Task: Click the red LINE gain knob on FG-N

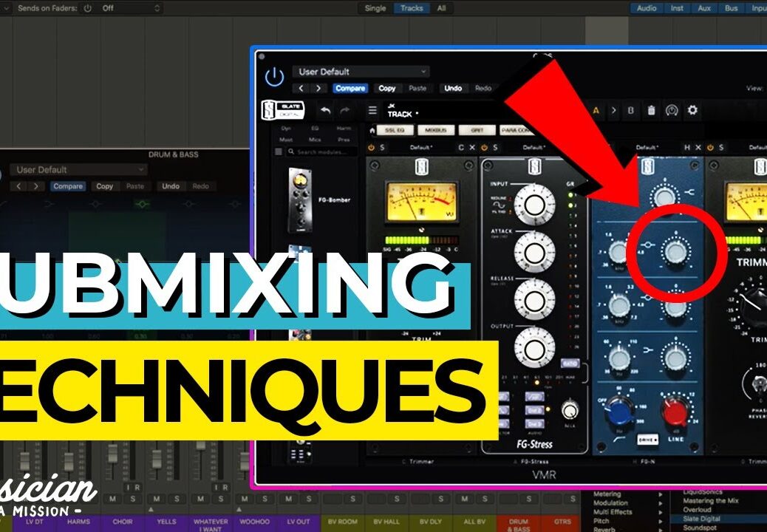Action: (x=676, y=412)
